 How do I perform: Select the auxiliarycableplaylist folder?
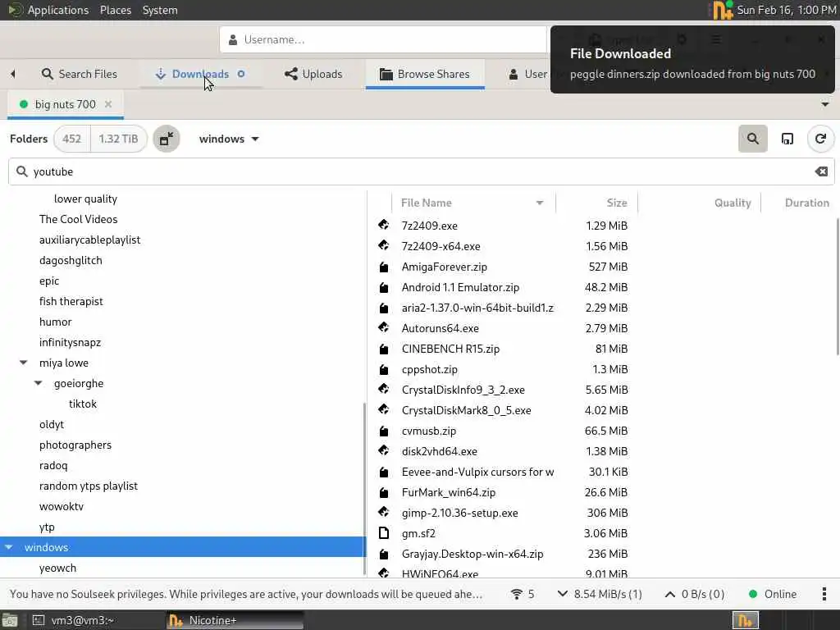[89, 240]
